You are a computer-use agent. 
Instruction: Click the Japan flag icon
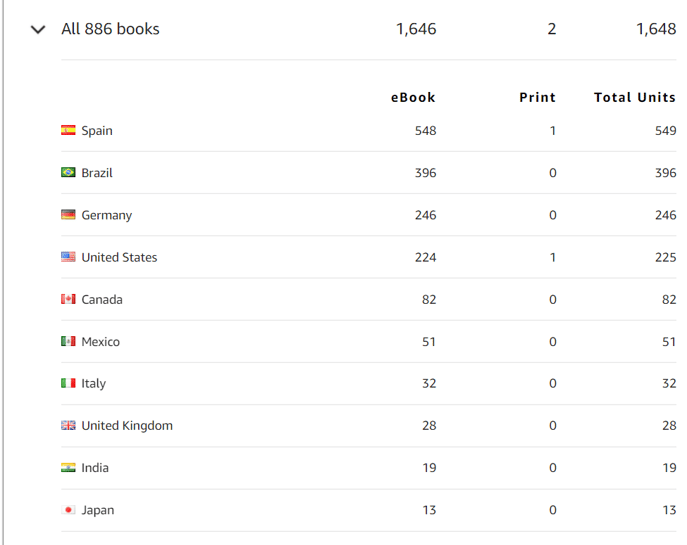coord(68,510)
